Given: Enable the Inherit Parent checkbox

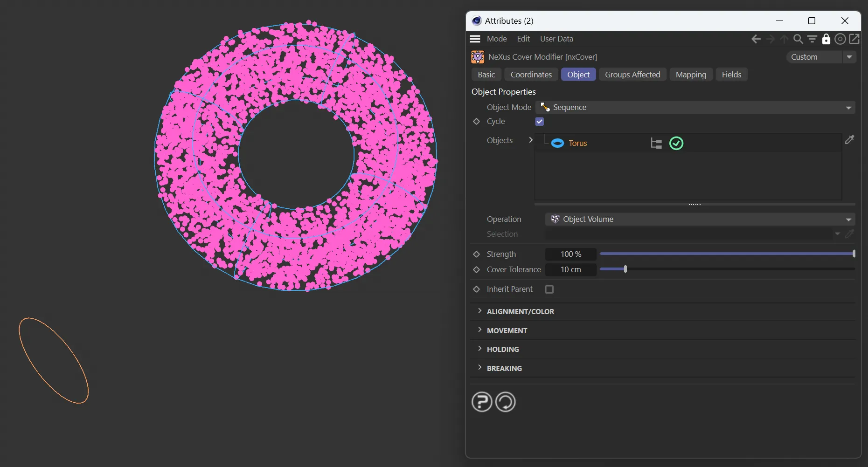Looking at the screenshot, I should [x=549, y=289].
